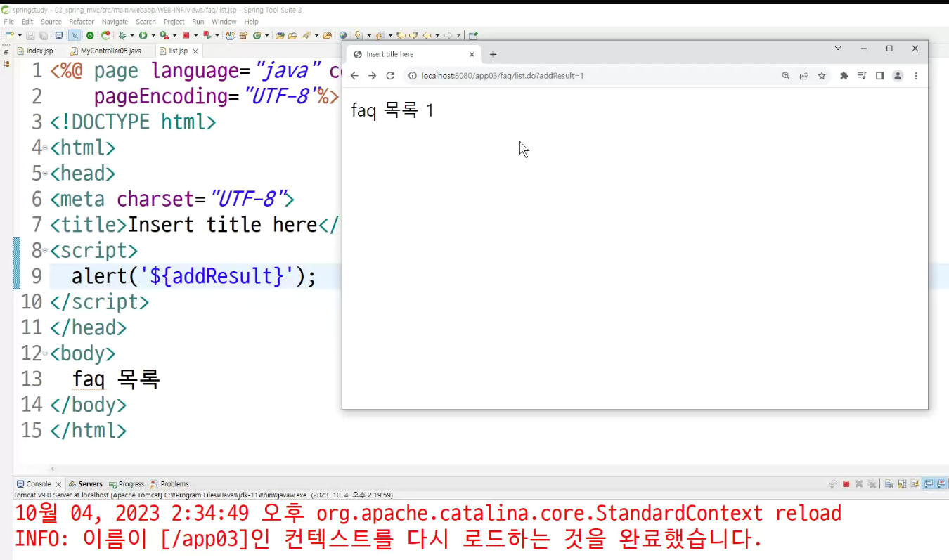Screen dimensions: 949x560
Task: Open the Refactor menu
Action: click(x=82, y=22)
